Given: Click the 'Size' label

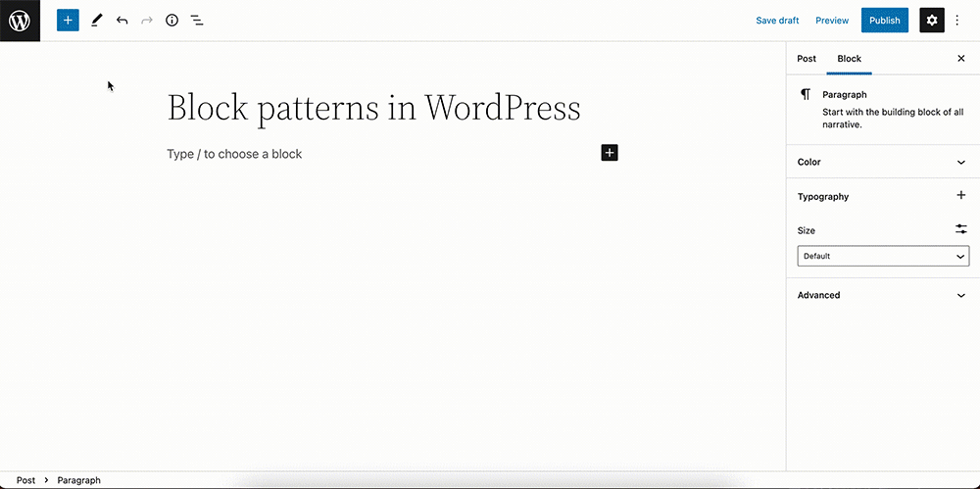Looking at the screenshot, I should pos(807,230).
